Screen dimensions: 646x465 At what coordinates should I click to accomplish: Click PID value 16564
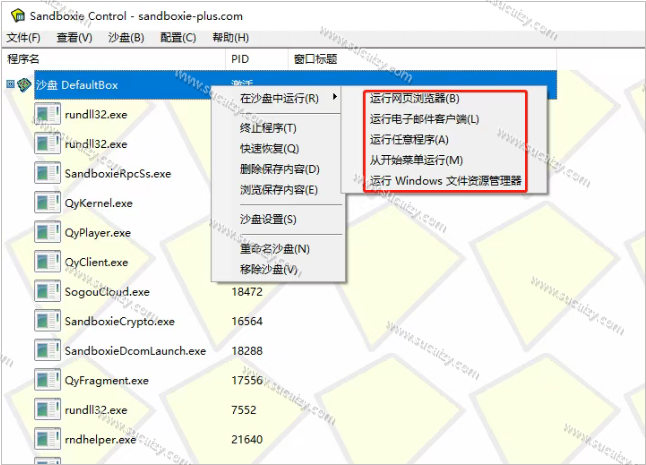[x=247, y=321]
